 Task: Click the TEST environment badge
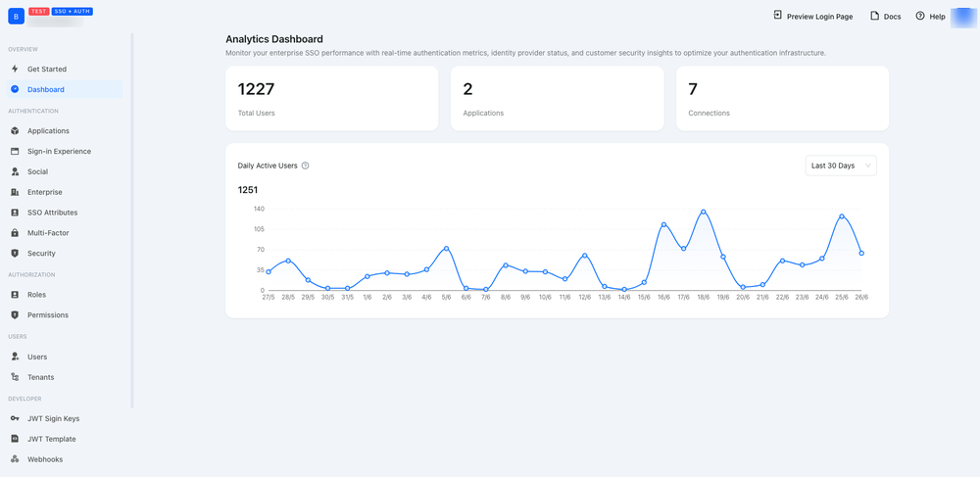coord(39,12)
